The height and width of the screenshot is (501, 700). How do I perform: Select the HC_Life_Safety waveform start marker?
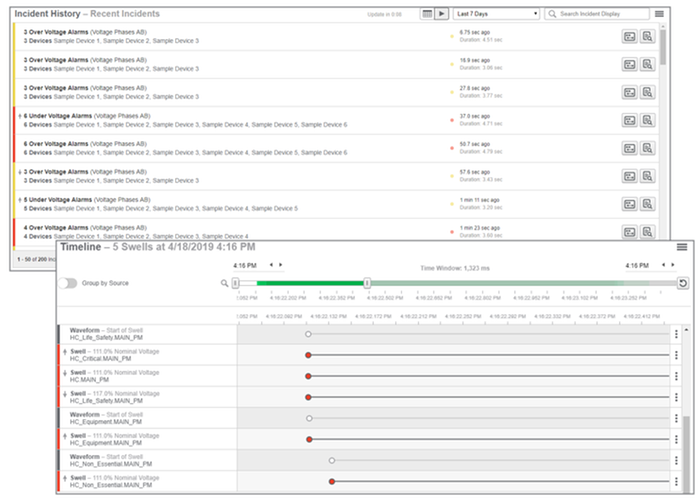coord(308,334)
